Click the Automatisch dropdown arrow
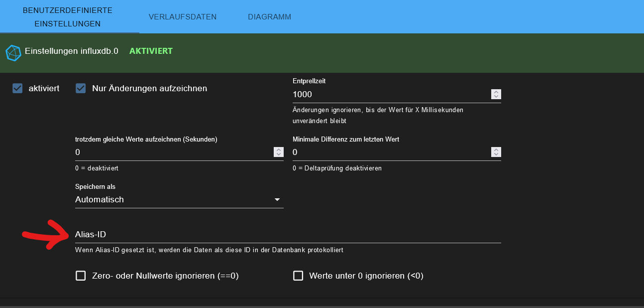This screenshot has height=308, width=644. coord(277,200)
